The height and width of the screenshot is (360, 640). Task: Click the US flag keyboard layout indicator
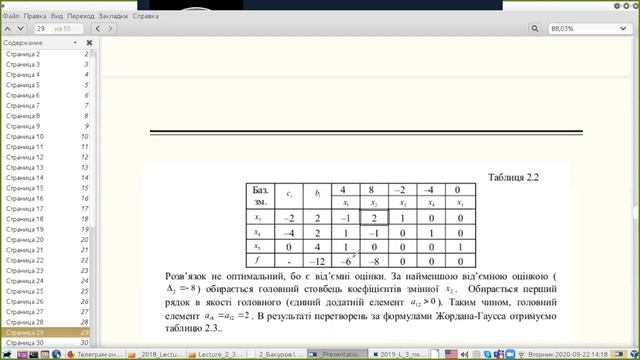tap(451, 354)
